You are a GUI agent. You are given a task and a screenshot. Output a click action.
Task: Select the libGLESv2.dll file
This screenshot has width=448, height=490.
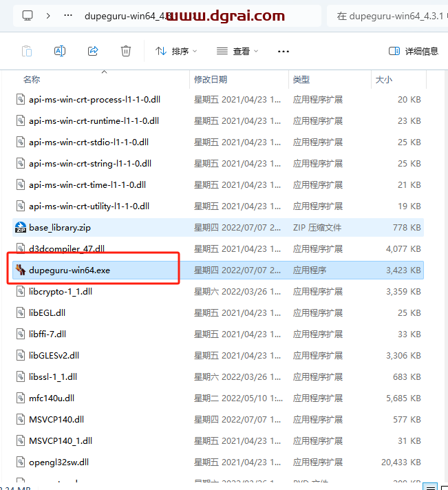(218, 355)
